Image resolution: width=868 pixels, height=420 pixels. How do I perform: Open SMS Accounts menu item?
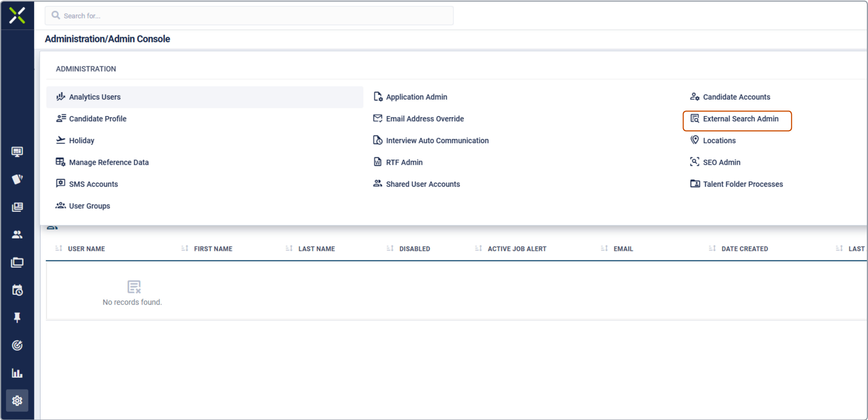(x=93, y=184)
